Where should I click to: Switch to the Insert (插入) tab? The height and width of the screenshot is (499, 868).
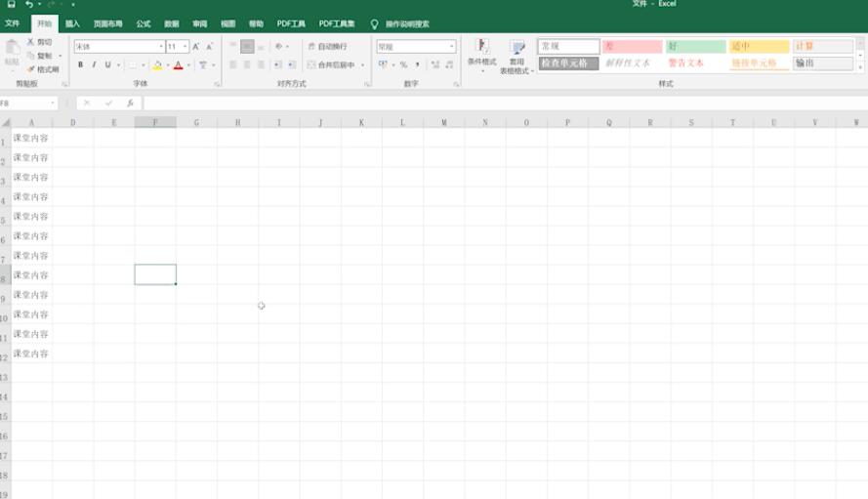tap(72, 23)
